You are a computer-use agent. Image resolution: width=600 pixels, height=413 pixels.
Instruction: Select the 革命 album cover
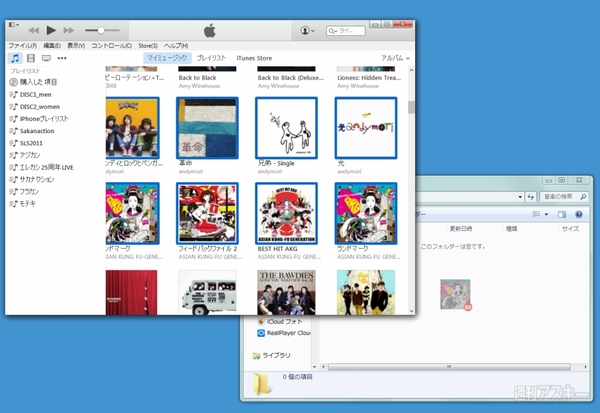pos(207,128)
